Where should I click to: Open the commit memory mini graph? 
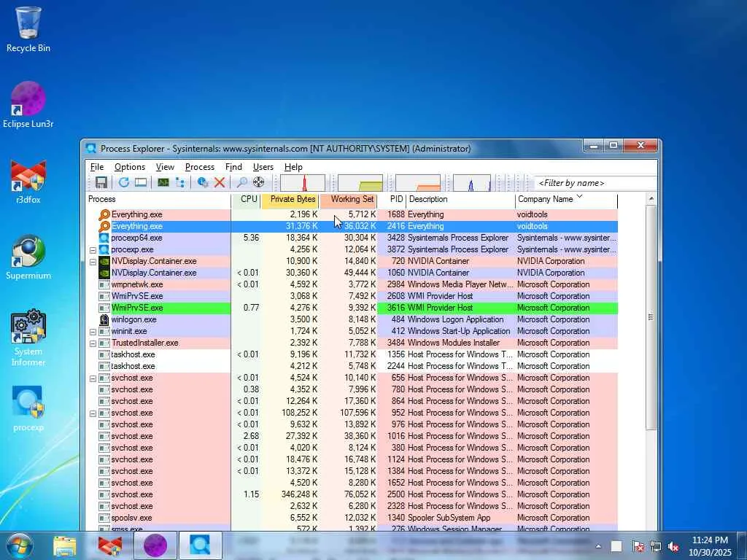(360, 183)
